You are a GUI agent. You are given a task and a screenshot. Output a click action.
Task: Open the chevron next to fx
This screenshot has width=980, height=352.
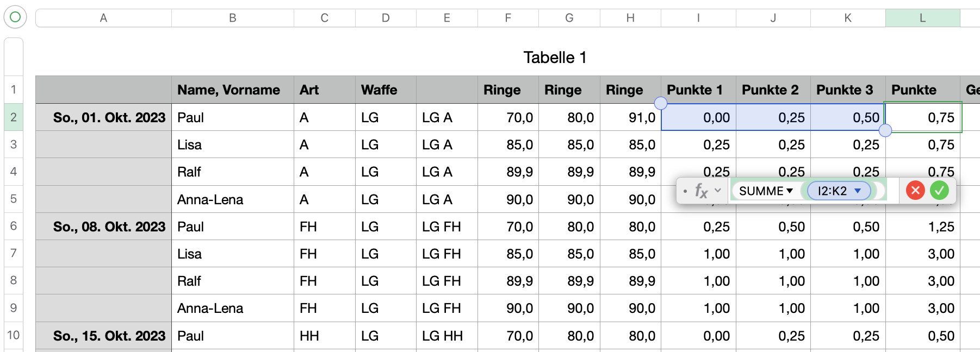718,191
